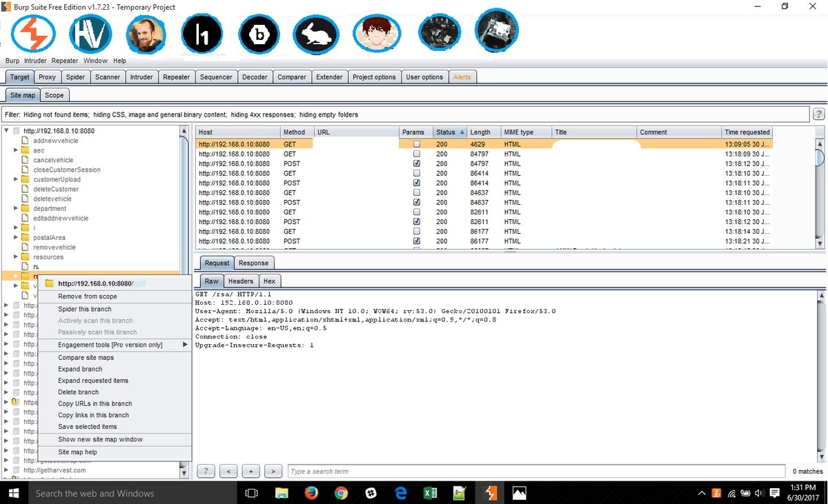Expand the aec folder in site tree
Viewport: 828px width, 504px height.
pyautogui.click(x=15, y=150)
